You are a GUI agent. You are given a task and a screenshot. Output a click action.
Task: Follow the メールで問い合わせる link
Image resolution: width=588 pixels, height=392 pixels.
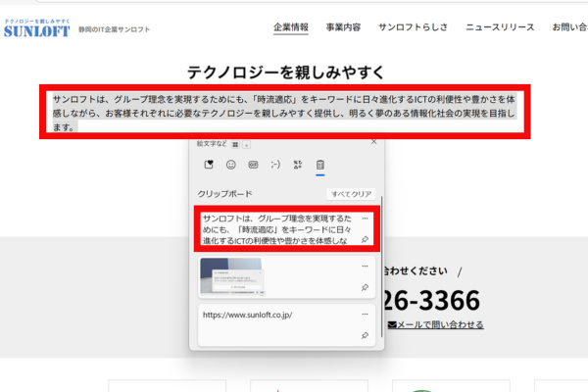point(440,324)
